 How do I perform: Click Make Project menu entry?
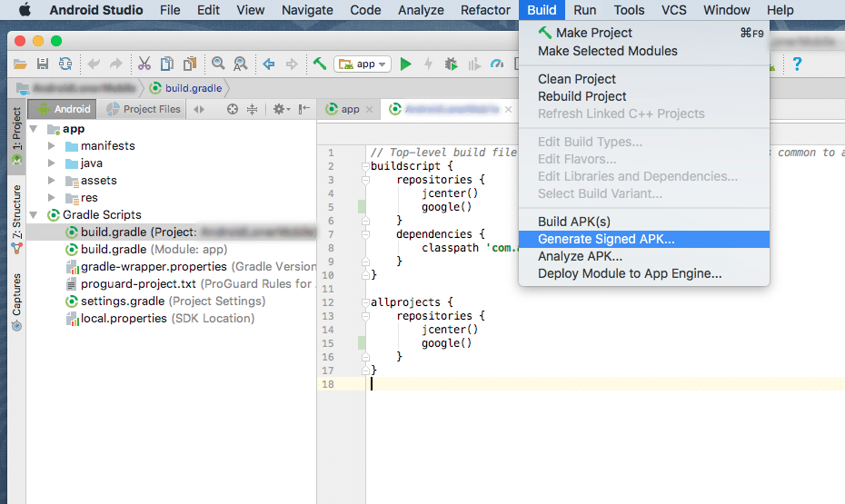point(644,33)
